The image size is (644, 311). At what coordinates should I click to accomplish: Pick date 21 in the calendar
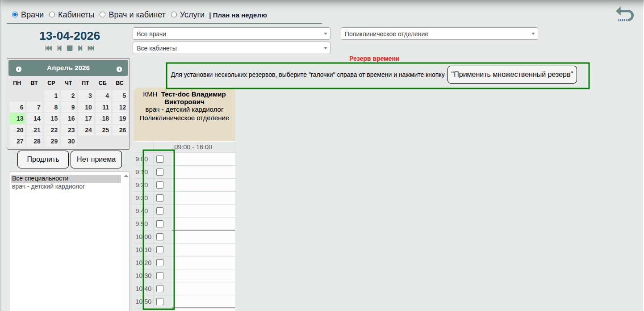[x=37, y=130]
